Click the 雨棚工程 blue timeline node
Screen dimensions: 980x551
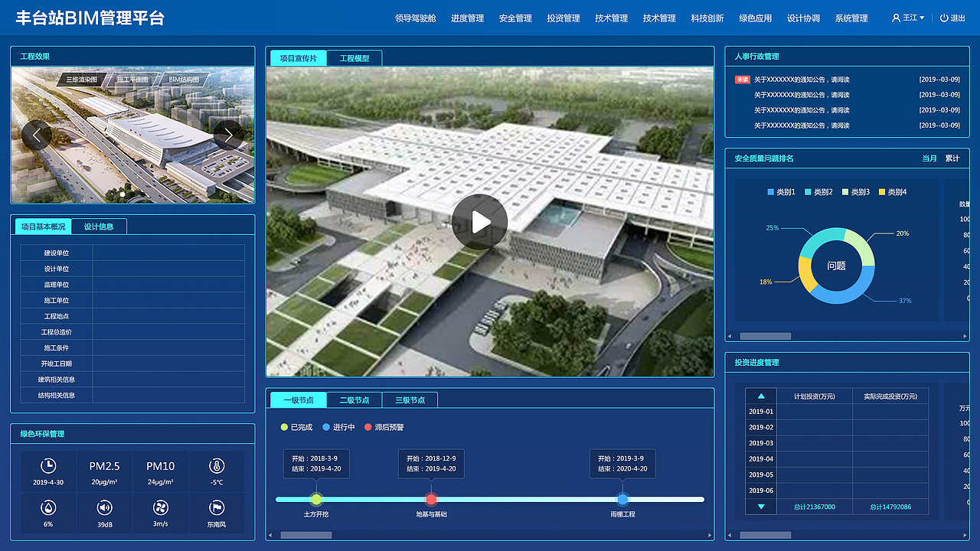tap(622, 499)
